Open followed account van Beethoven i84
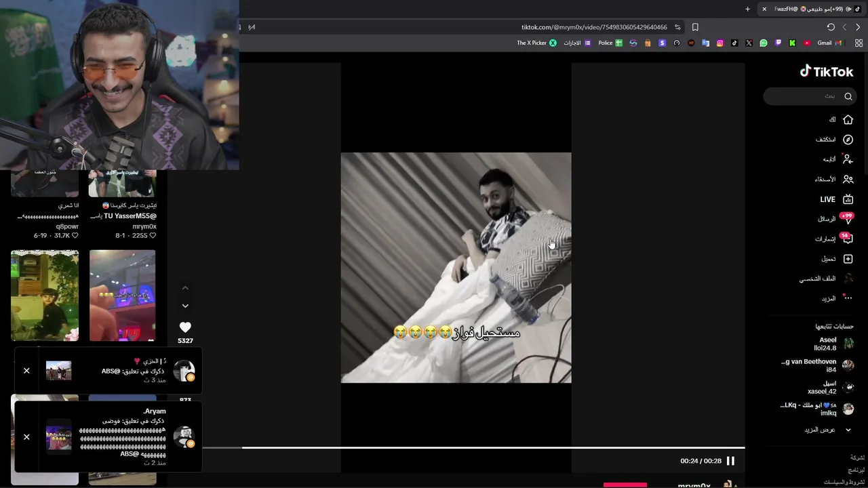This screenshot has width=868, height=488. (x=817, y=366)
